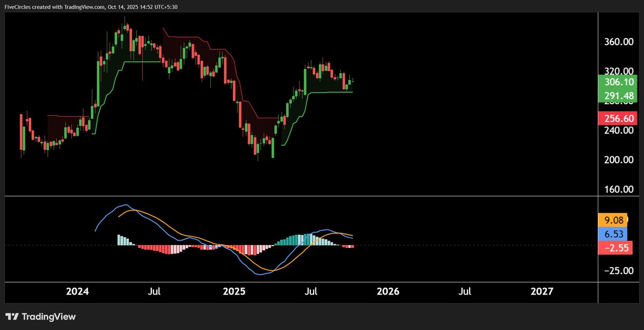
Task: Click the TradingView logo icon
Action: [x=11, y=317]
